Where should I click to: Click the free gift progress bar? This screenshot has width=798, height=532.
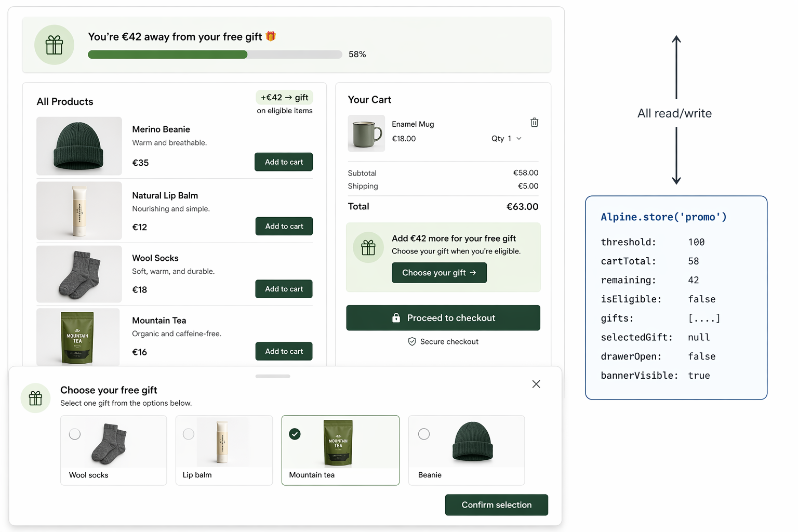215,55
